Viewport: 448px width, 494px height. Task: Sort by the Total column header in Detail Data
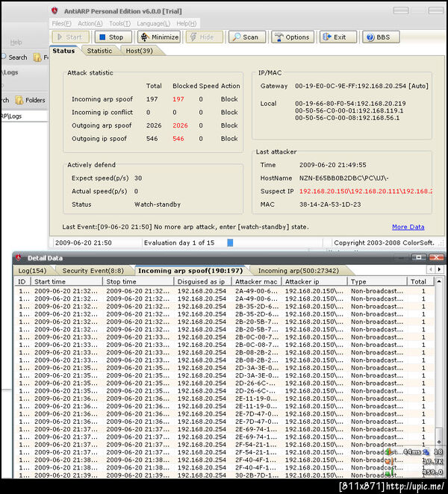[x=420, y=281]
